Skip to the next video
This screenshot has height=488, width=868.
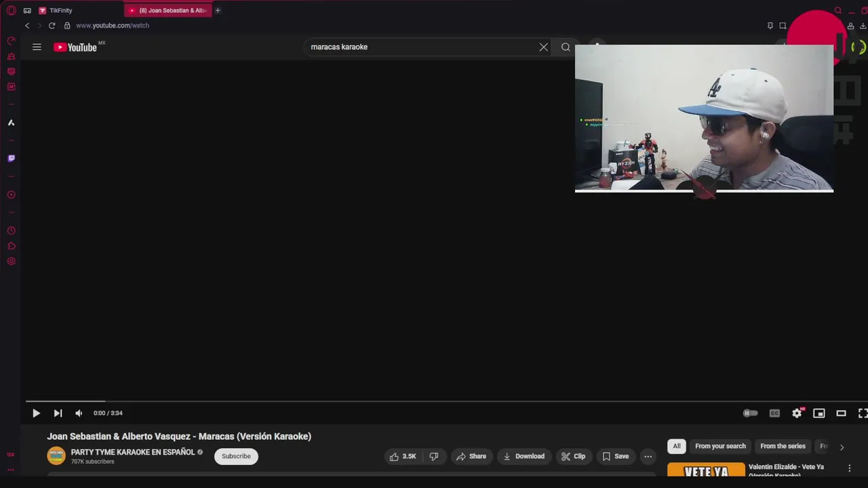pyautogui.click(x=58, y=413)
